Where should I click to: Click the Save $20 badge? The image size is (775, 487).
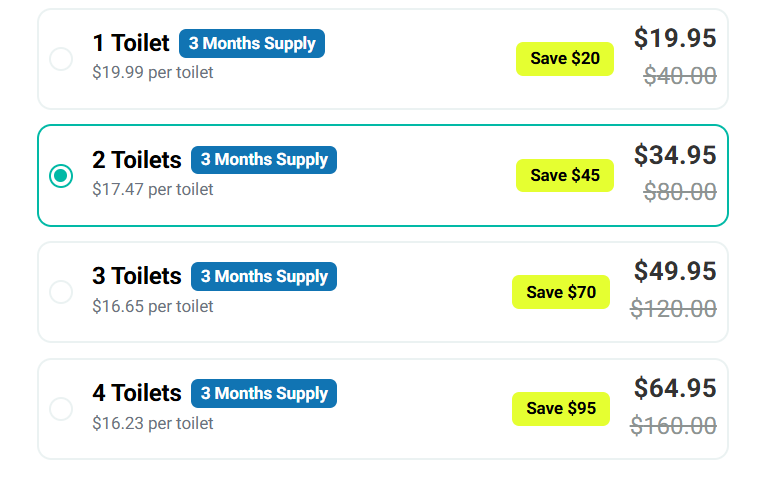click(x=565, y=59)
